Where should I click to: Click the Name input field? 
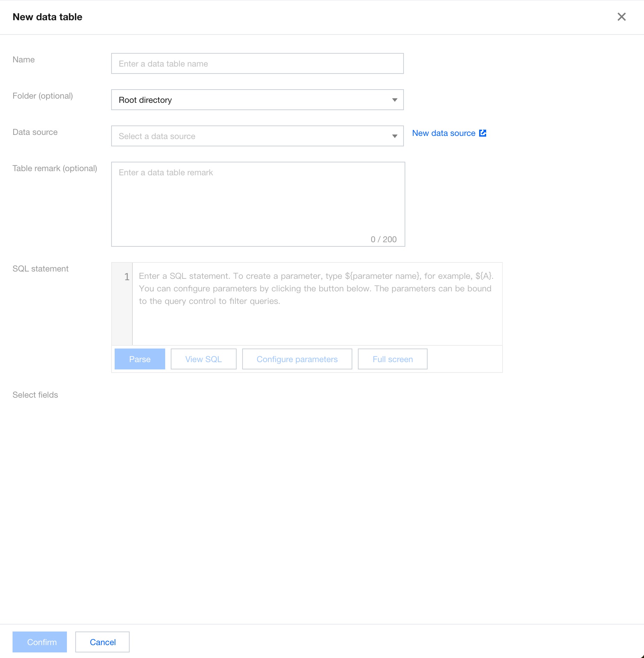coord(257,64)
